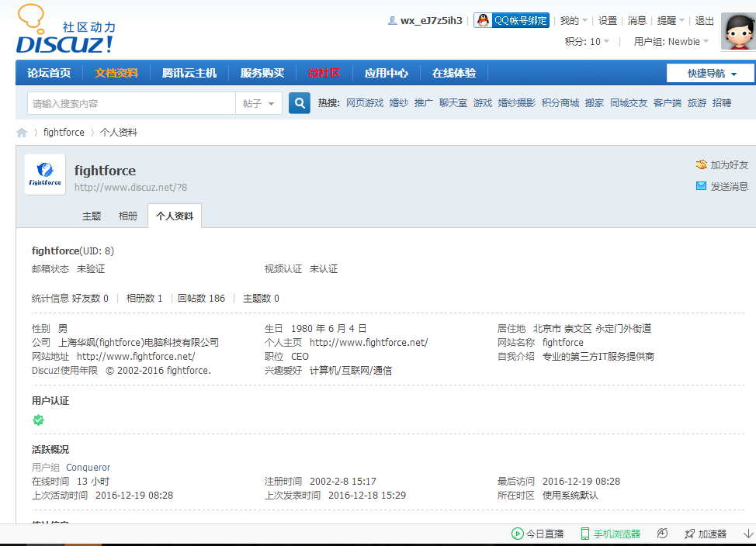This screenshot has width=756, height=546.
Task: Click fightforce profile avatar image
Action: coord(45,175)
